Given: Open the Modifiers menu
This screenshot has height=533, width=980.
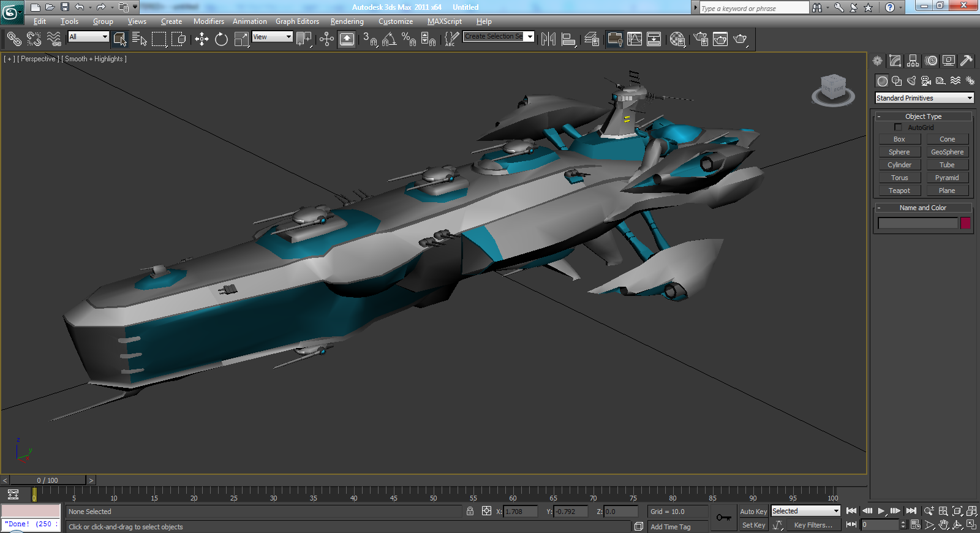Looking at the screenshot, I should 209,21.
